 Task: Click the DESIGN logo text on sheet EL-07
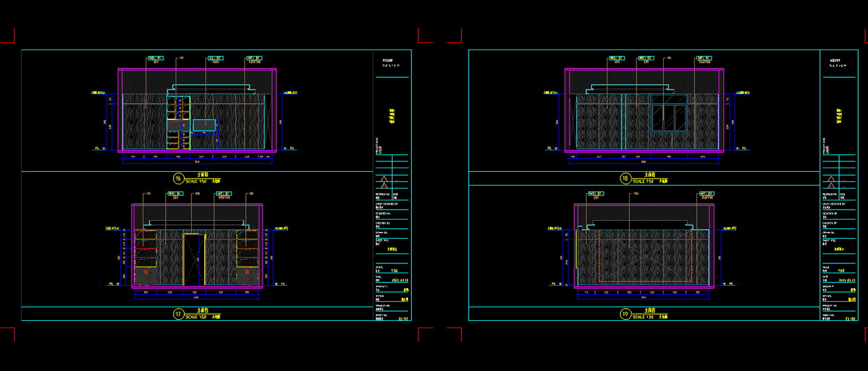[x=391, y=64]
